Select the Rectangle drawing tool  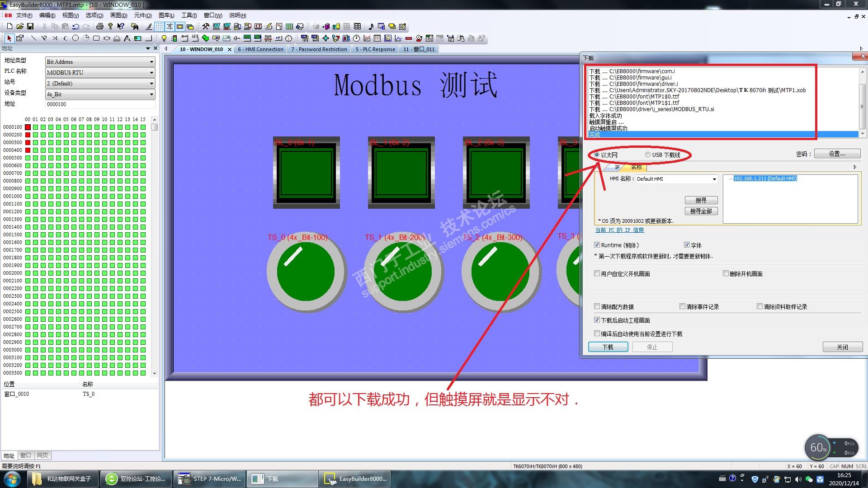96,38
